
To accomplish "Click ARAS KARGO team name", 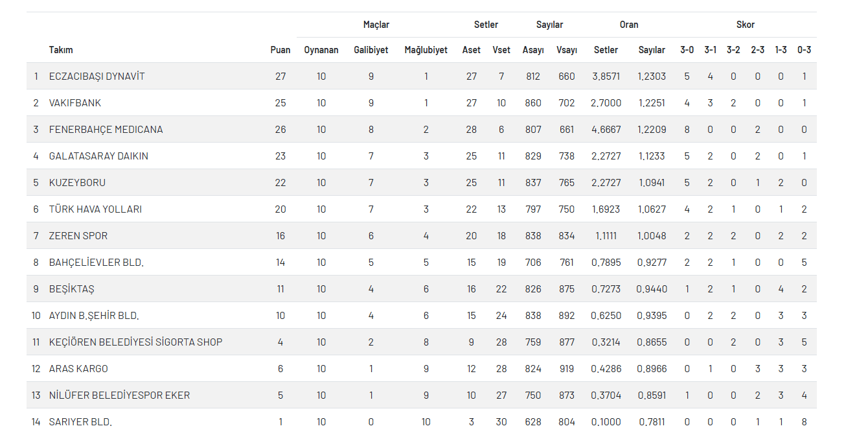I will pyautogui.click(x=78, y=369).
